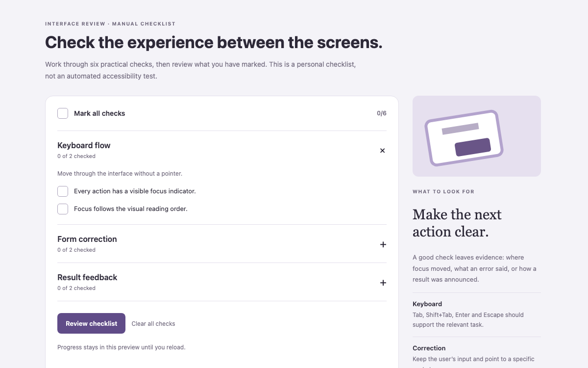Check 'Every action has a visible focus indicator'
588x368 pixels.
(63, 191)
